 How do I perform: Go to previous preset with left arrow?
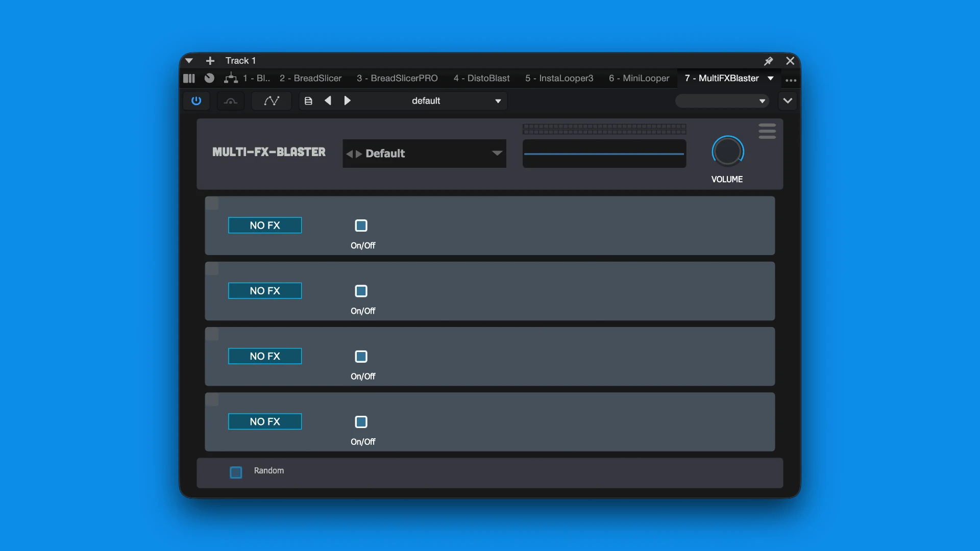click(328, 101)
